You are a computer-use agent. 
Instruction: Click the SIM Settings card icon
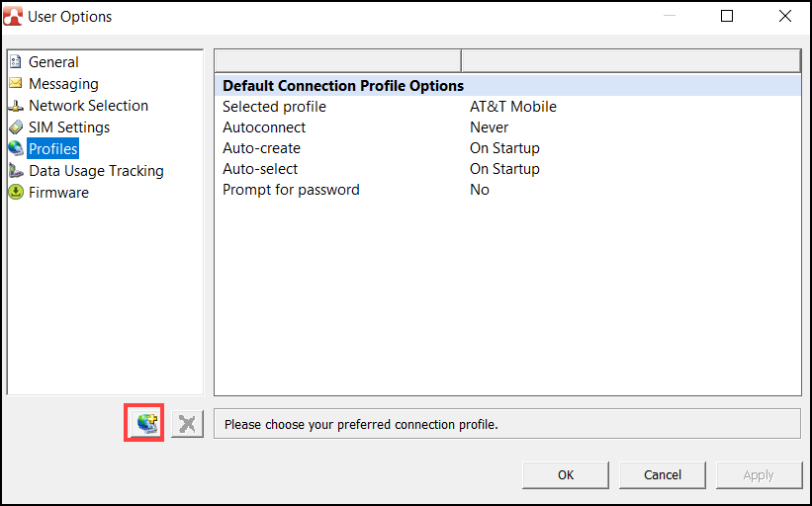(x=16, y=127)
